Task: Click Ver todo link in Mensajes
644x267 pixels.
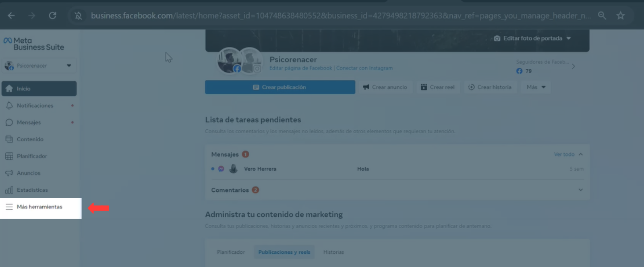Action: coord(564,154)
